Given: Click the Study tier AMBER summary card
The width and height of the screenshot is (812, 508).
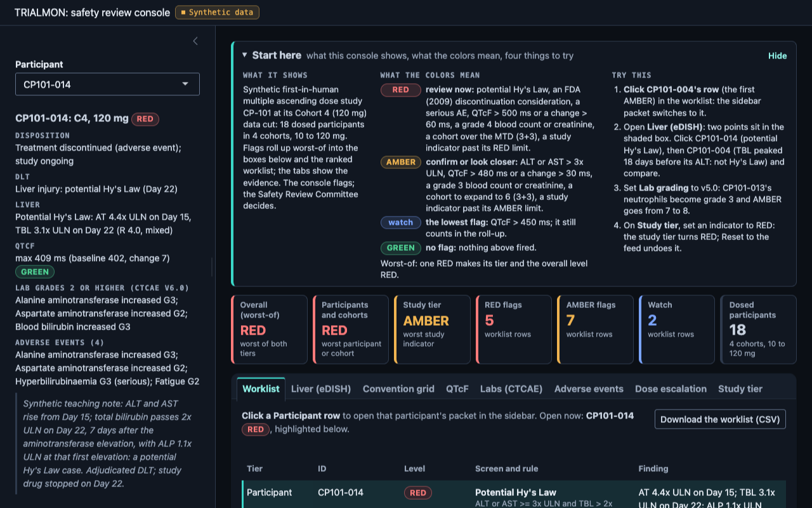Looking at the screenshot, I should click(x=432, y=330).
